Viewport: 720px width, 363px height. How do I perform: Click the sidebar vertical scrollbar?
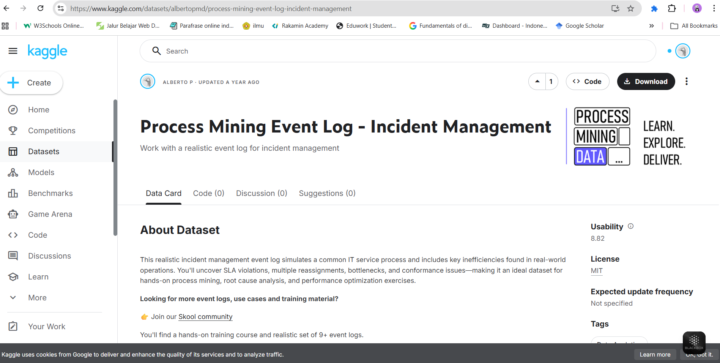115,168
